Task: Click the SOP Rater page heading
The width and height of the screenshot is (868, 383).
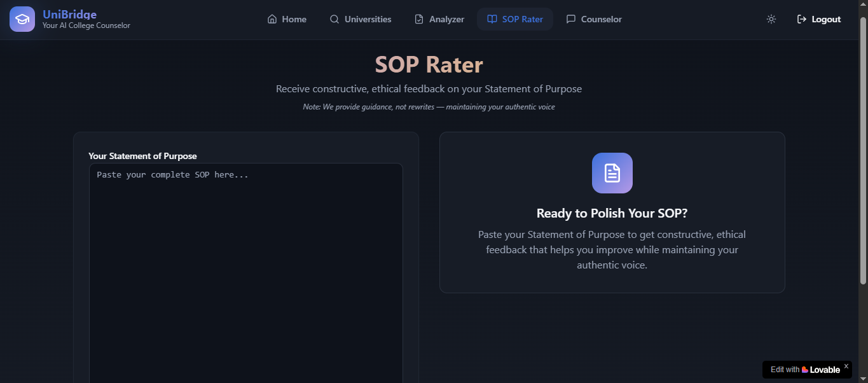Action: 429,65
